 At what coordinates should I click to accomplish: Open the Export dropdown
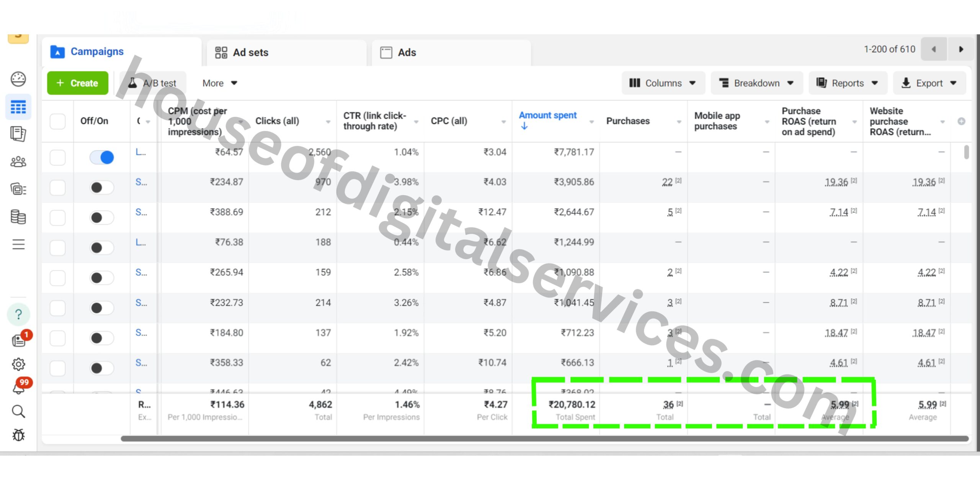(929, 83)
